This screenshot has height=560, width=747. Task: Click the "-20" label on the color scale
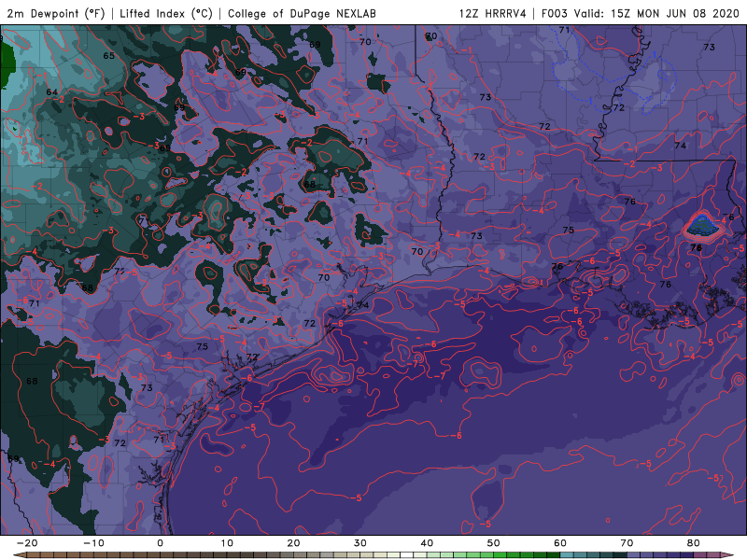pyautogui.click(x=27, y=543)
